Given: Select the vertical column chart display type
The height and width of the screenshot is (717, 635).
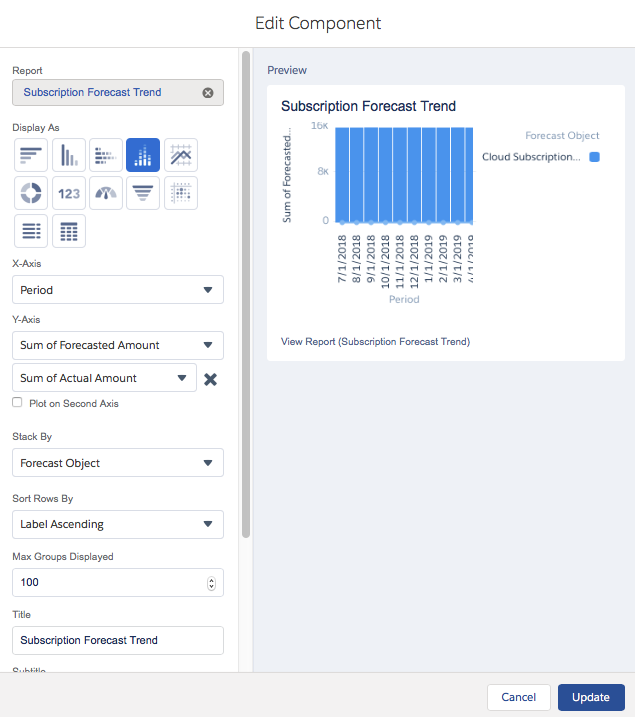Looking at the screenshot, I should (x=68, y=155).
